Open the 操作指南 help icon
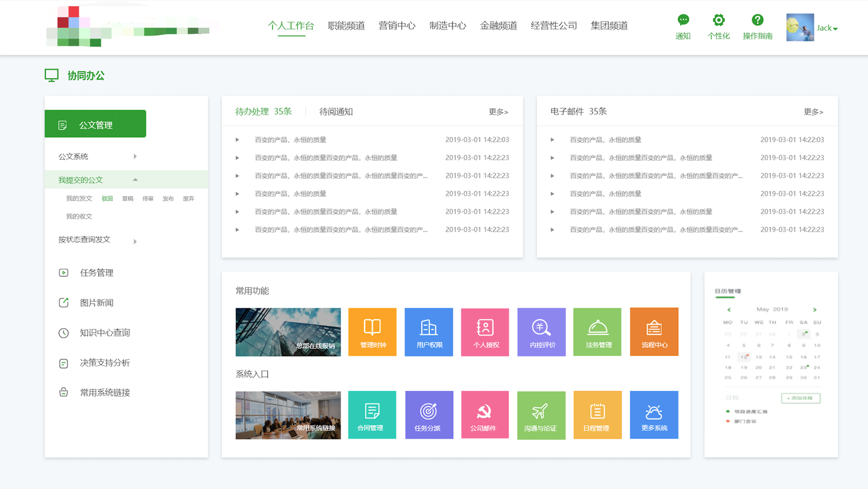Viewport: 868px width, 489px height. [x=758, y=20]
